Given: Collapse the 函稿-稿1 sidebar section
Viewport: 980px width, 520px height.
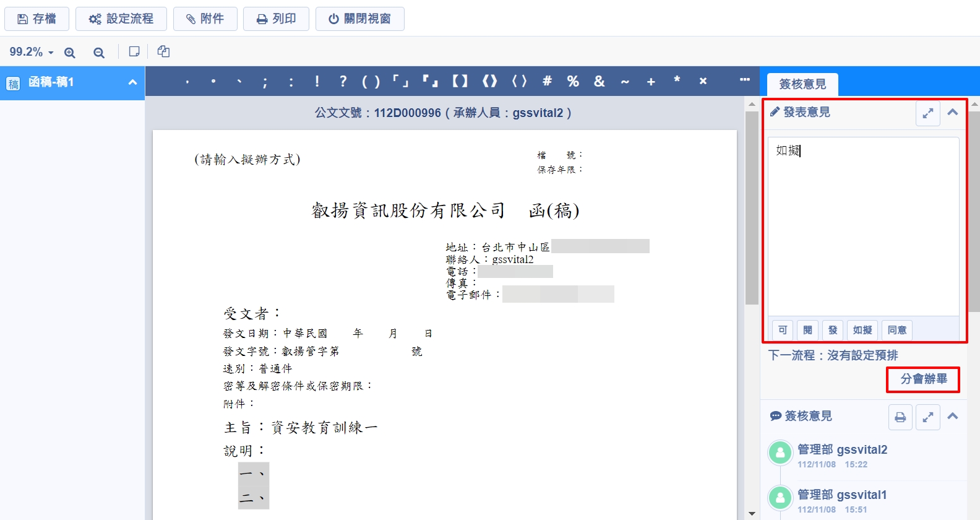Looking at the screenshot, I should (132, 82).
